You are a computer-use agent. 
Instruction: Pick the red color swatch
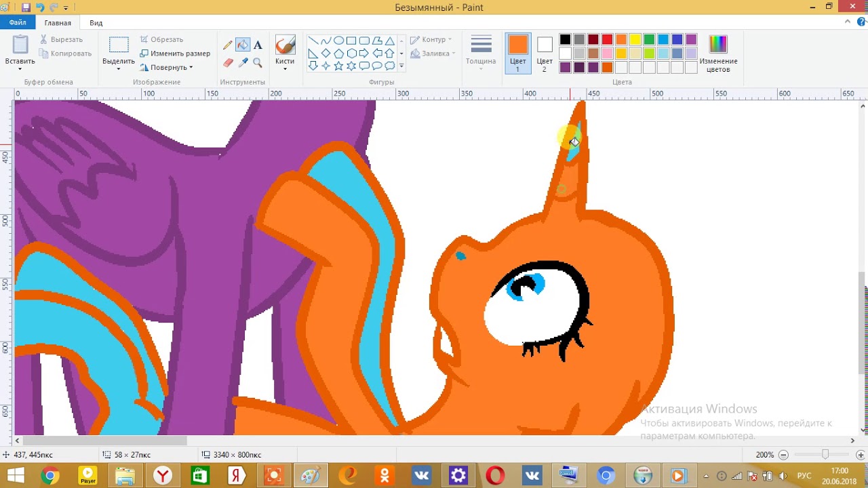coord(607,39)
